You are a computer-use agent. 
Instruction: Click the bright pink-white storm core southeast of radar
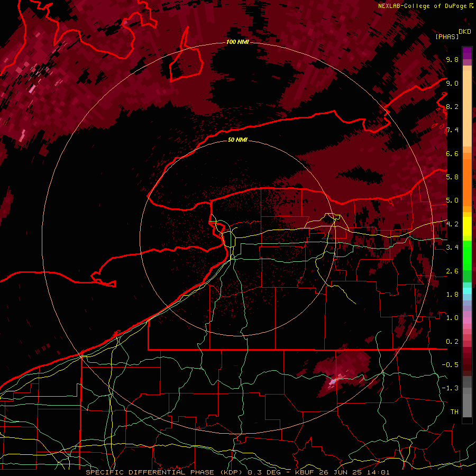(334, 381)
